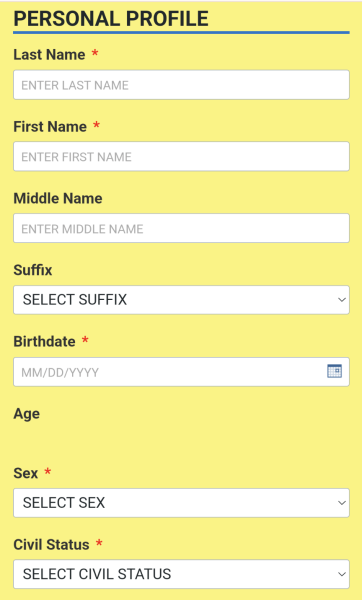Viewport: 362px width, 600px height.
Task: Click the chevron on Civil Status selector
Action: click(342, 574)
